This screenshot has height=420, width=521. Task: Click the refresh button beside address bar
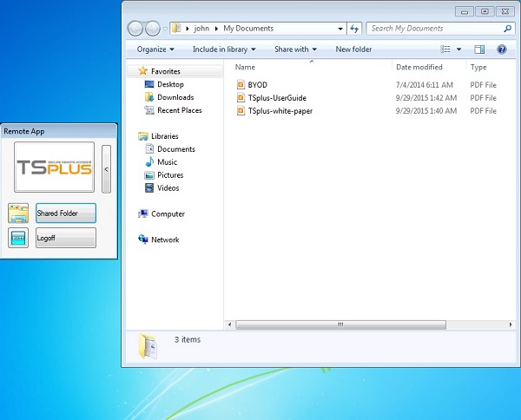coord(353,29)
